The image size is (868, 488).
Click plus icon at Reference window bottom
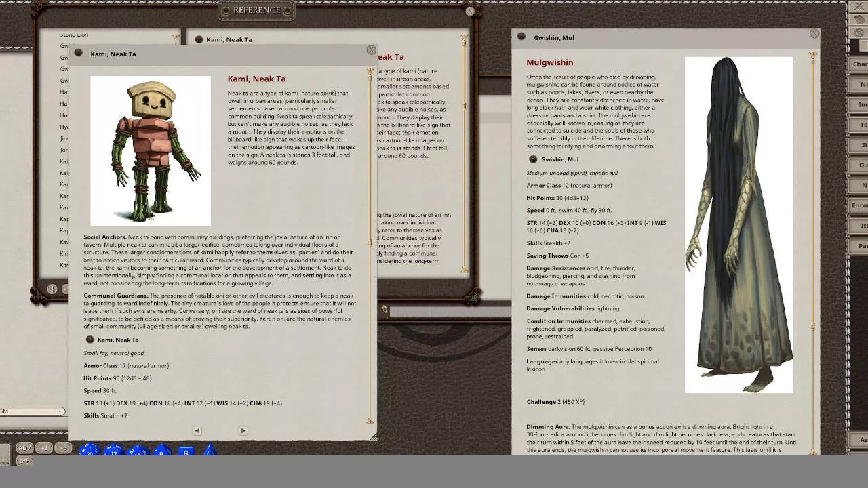(x=52, y=289)
